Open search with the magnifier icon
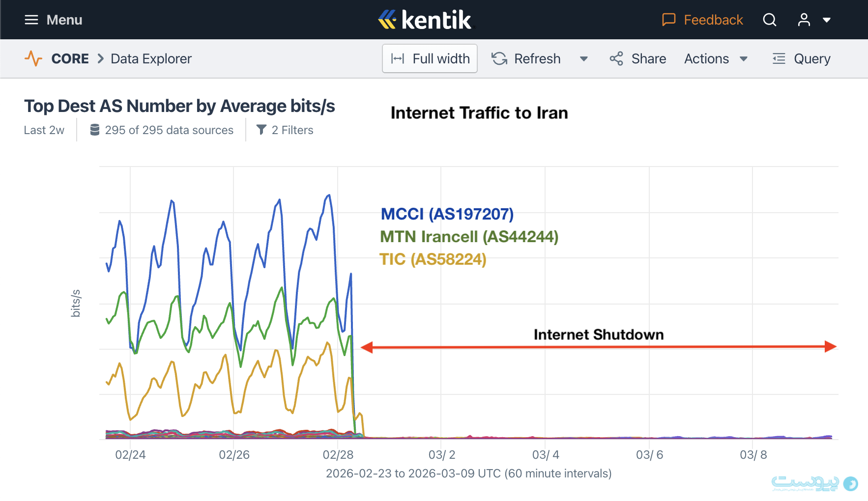The image size is (868, 501). pyautogui.click(x=770, y=20)
